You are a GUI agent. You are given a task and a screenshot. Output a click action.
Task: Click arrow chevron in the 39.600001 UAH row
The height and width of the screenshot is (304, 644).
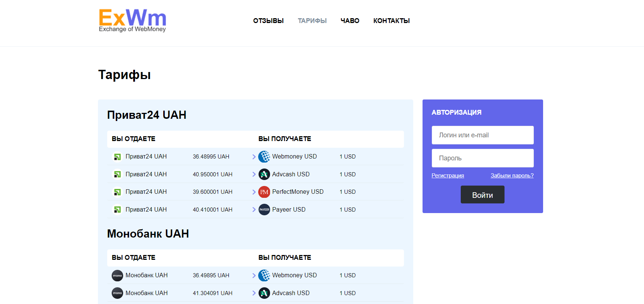[x=254, y=192]
